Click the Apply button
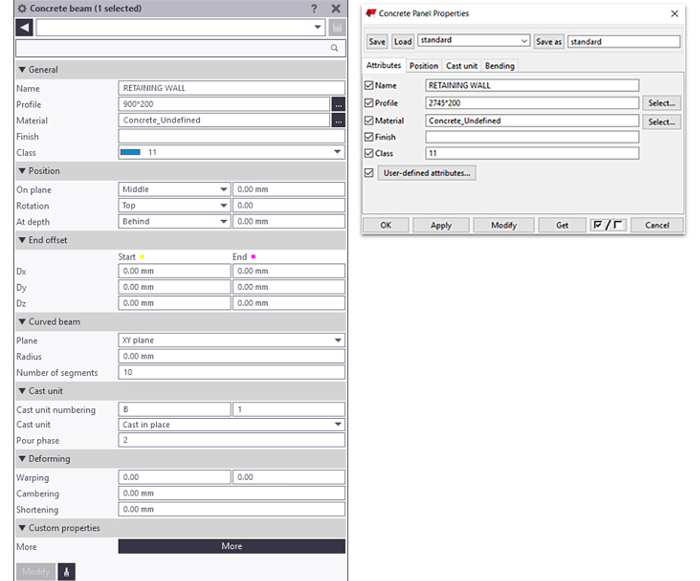The image size is (700, 581). click(x=441, y=225)
